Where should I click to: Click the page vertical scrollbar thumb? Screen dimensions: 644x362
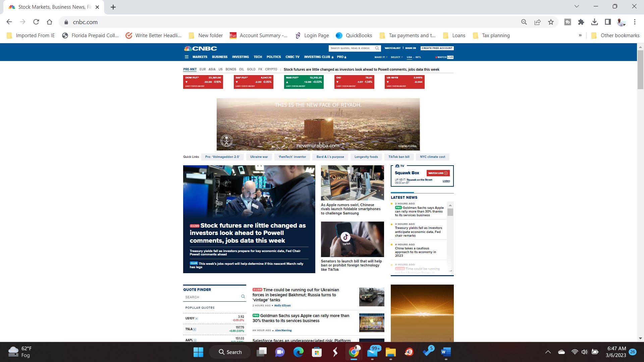(640, 69)
